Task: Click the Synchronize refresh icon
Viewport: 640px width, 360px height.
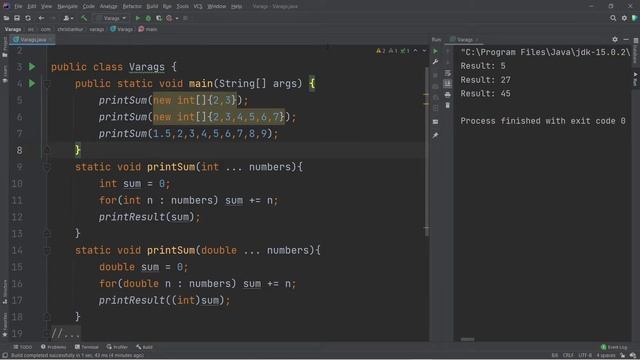Action: pyautogui.click(x=28, y=18)
